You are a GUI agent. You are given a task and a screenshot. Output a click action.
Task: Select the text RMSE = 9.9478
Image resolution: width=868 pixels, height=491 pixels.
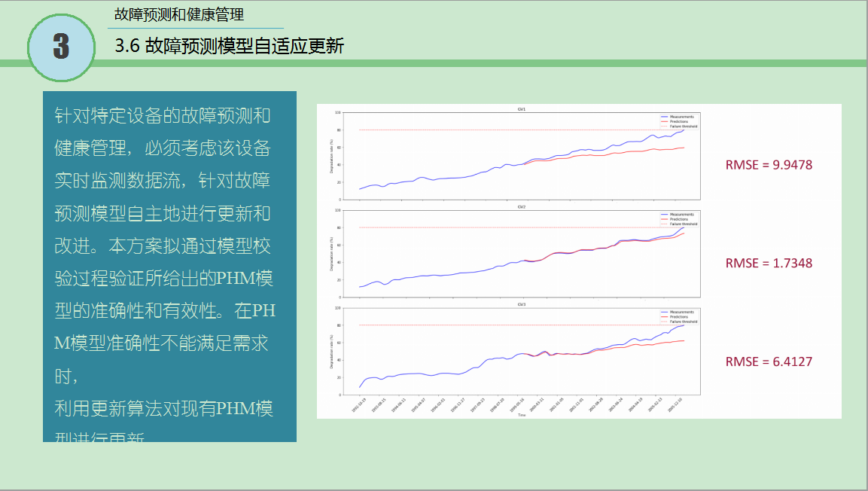[769, 165]
